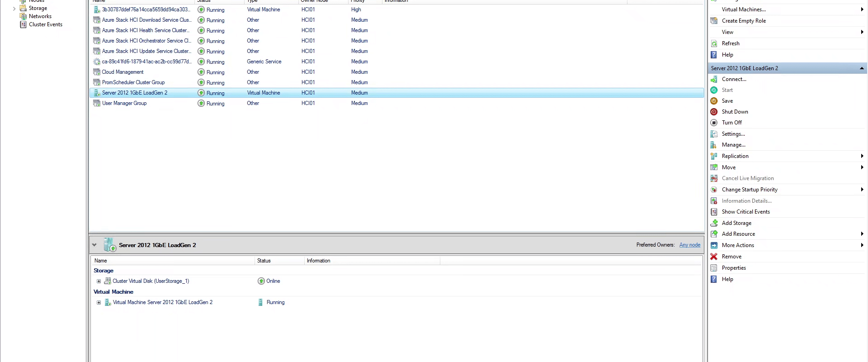Screen dimensions: 868x362
Task: Click the bottom Help entry under Properties
Action: (x=727, y=279)
